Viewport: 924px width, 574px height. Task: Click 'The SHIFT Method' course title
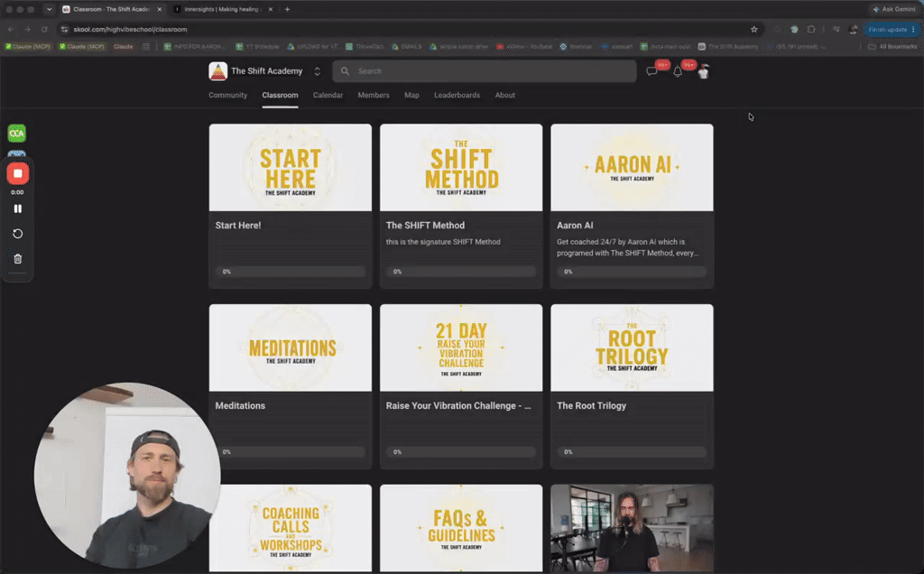(425, 225)
